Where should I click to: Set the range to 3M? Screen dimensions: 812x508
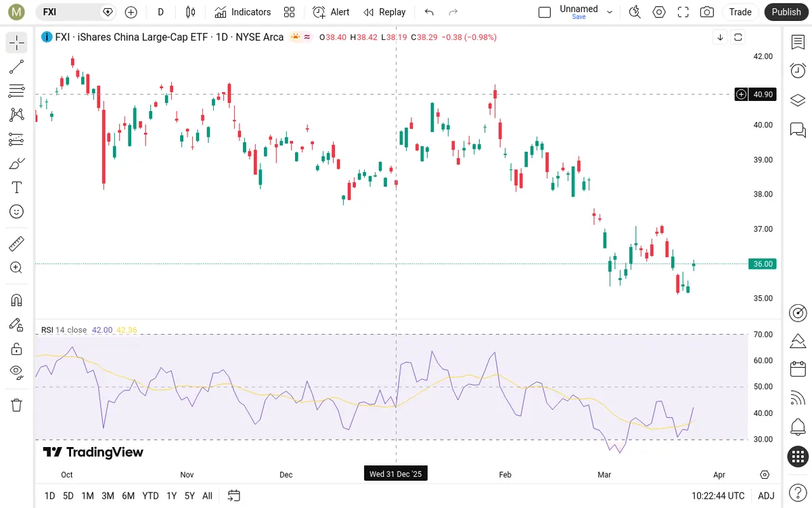pos(108,496)
